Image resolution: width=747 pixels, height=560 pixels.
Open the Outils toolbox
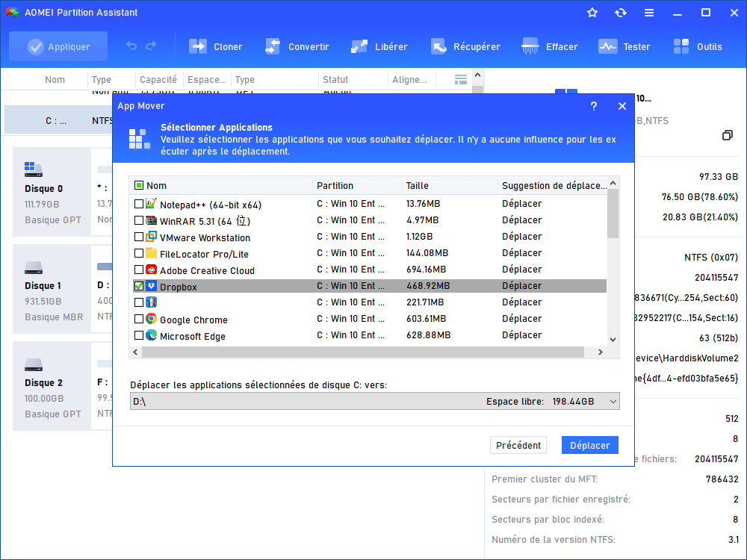[682, 46]
